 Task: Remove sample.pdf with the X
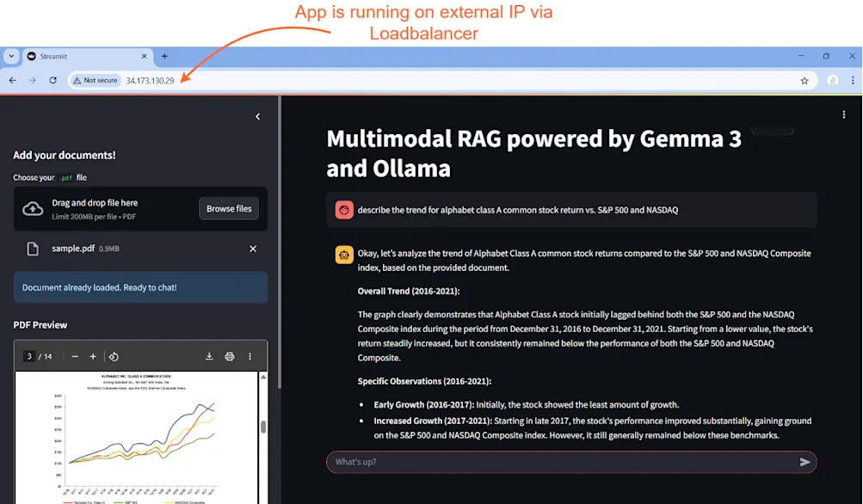pyautogui.click(x=252, y=249)
